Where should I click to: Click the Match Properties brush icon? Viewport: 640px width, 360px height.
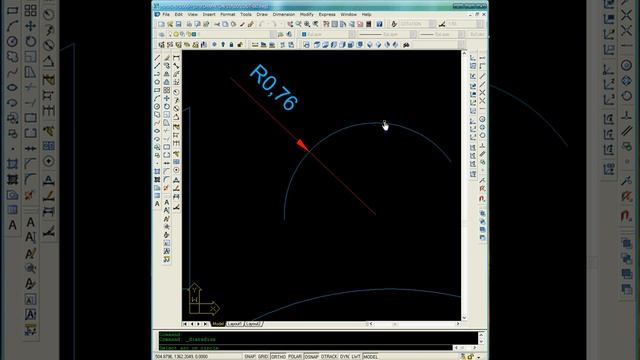(251, 24)
